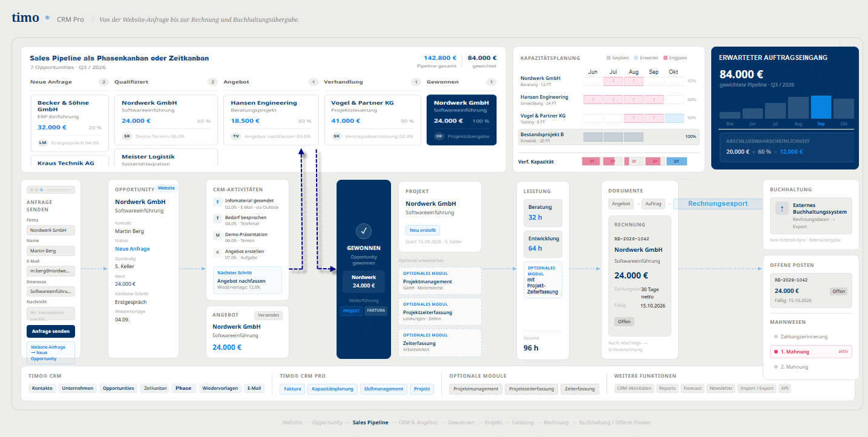Click the Firma input field

(x=51, y=230)
